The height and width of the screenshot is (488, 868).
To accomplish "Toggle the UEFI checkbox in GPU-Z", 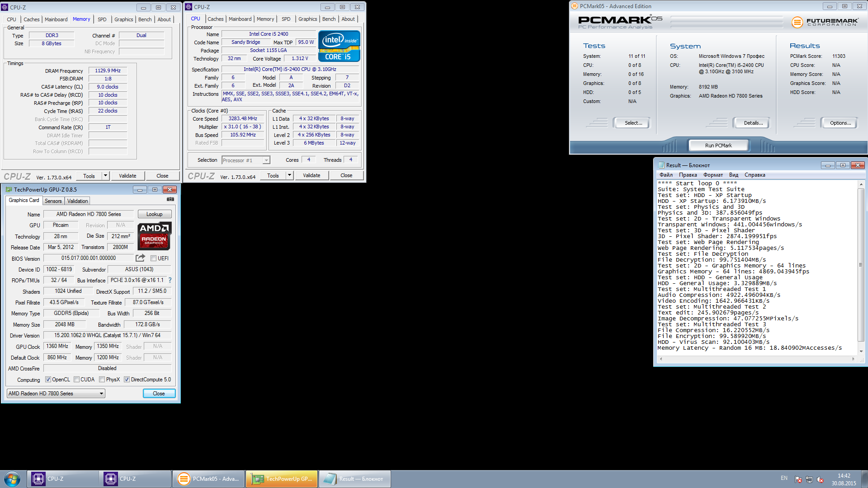I will [x=154, y=258].
